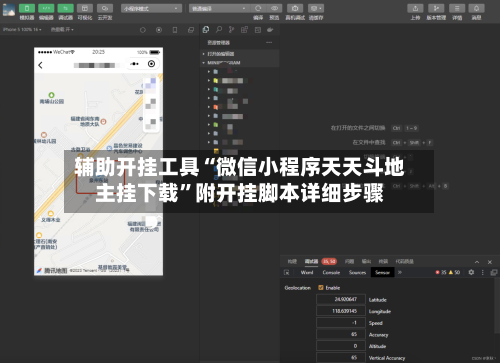The image size is (500, 363).
Task: Open the visualization (可视化) tool
Action: point(85,8)
